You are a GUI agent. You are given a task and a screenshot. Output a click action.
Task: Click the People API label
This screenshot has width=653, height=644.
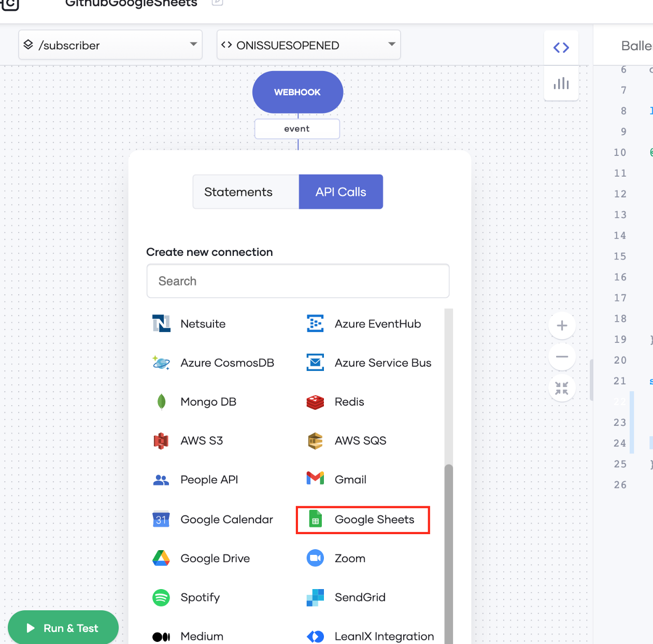tap(209, 480)
